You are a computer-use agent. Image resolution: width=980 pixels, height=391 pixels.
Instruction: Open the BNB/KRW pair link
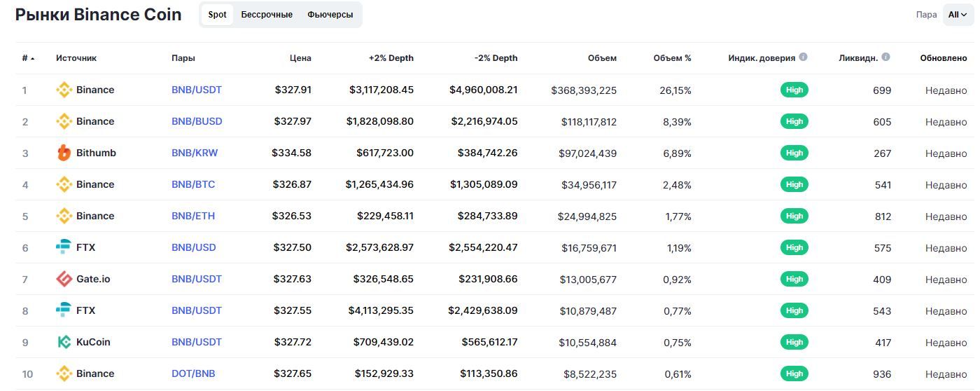pyautogui.click(x=195, y=153)
